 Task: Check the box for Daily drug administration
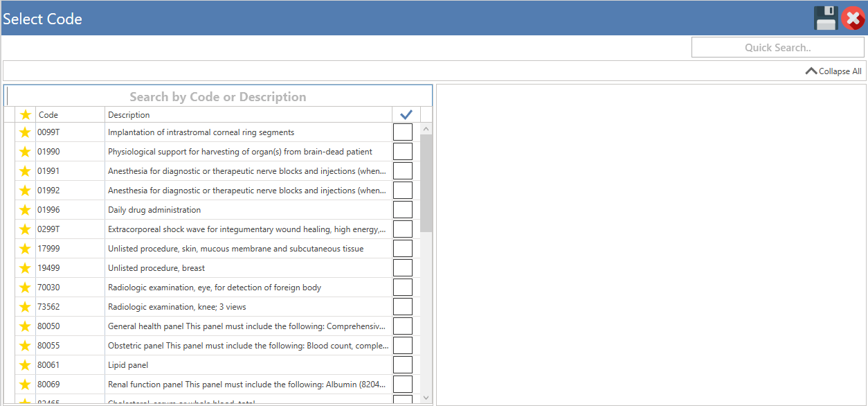pyautogui.click(x=403, y=210)
